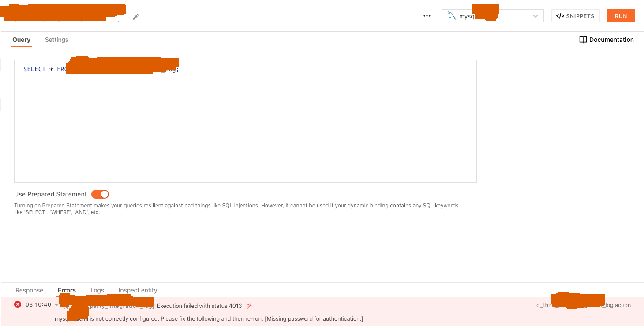Click the Missing password for authentication link
The image size is (644, 329).
click(x=314, y=318)
